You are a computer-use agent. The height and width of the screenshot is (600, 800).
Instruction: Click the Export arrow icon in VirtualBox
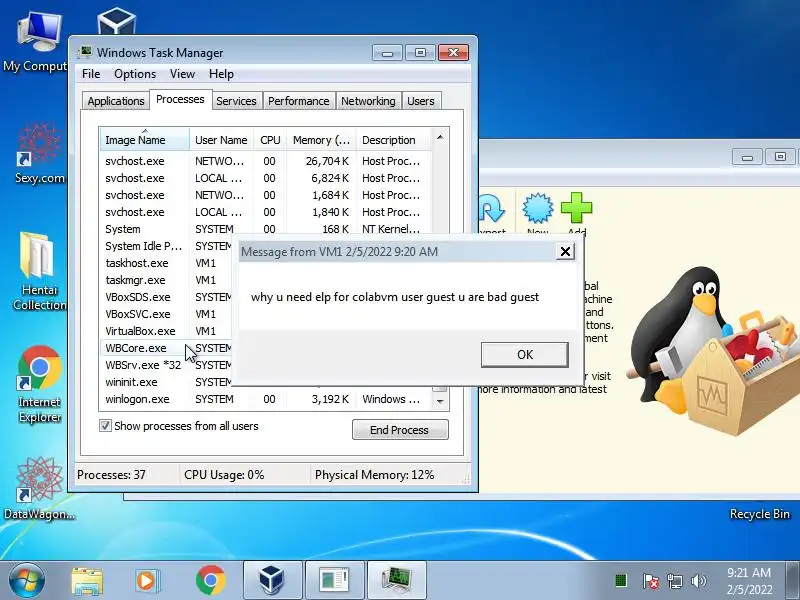[x=492, y=208]
